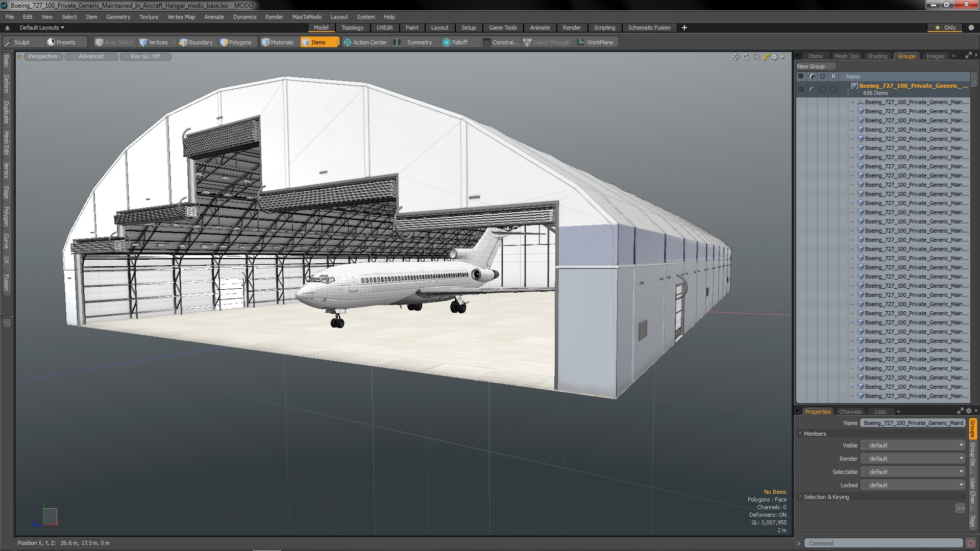Open viewport settings gear
This screenshot has height=551, width=980.
[x=774, y=57]
